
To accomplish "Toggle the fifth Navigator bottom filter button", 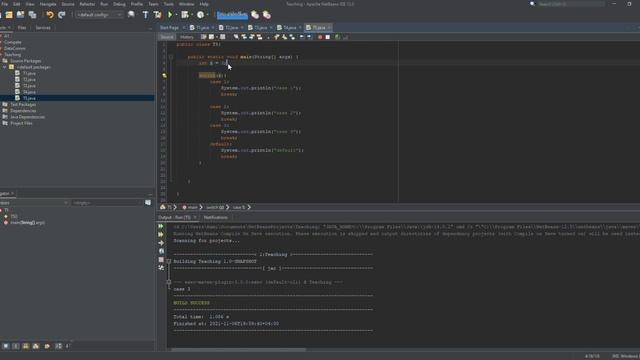I will 47,346.
